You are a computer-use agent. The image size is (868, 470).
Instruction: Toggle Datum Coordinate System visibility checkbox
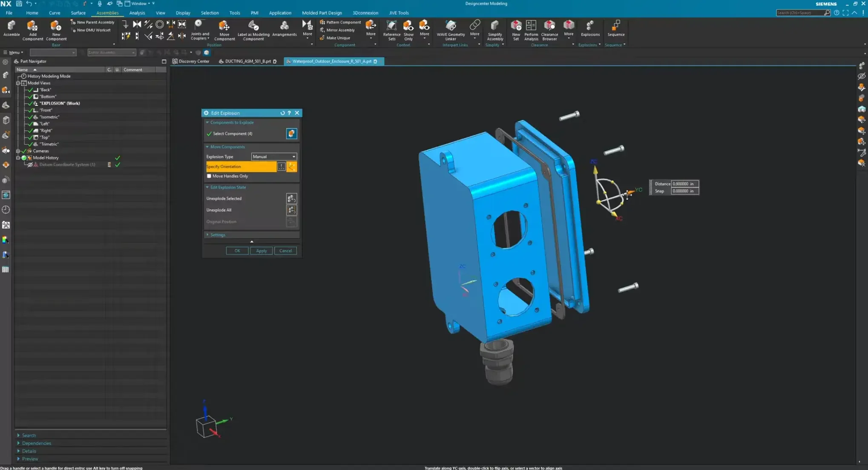click(30, 164)
